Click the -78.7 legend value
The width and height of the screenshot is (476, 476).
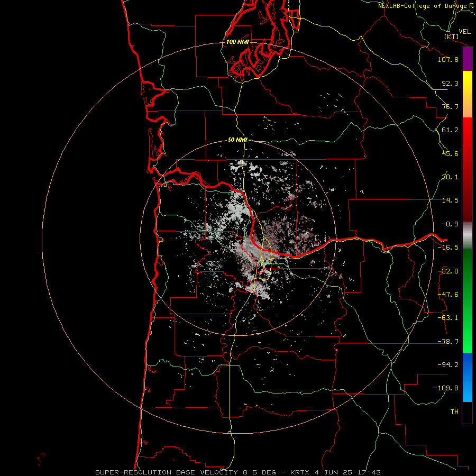tap(448, 342)
